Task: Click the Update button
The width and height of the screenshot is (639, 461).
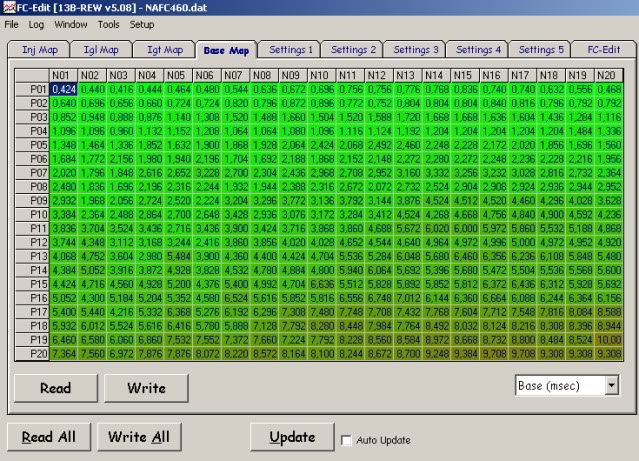Action: click(292, 437)
